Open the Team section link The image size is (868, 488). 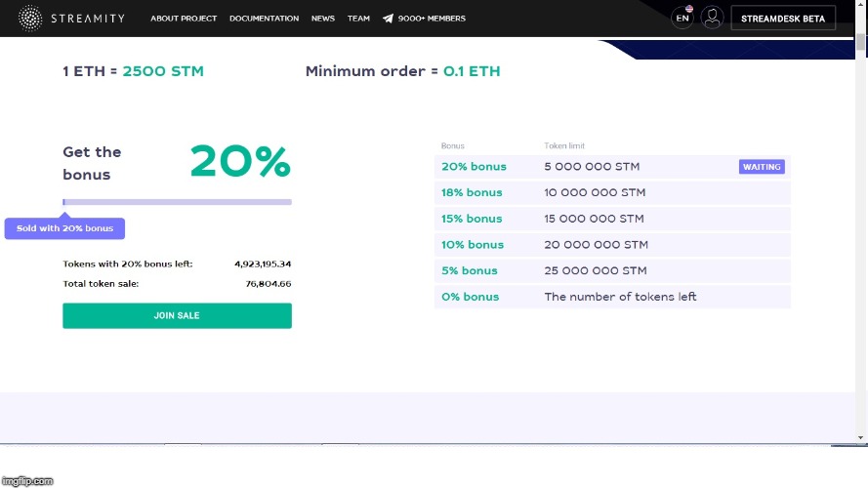[x=358, y=19]
